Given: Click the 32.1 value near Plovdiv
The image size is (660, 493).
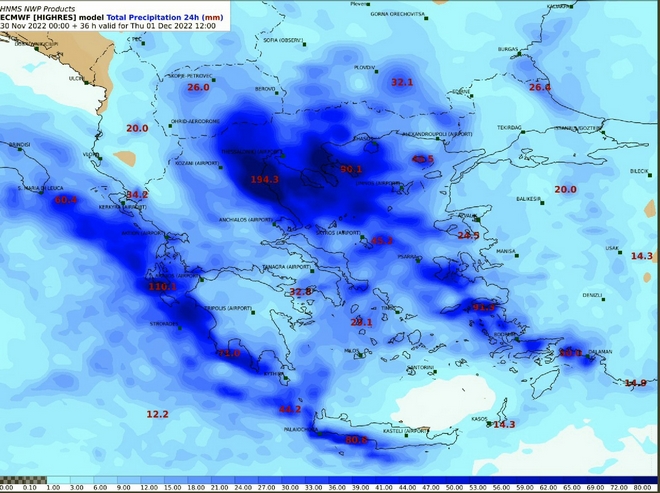Looking at the screenshot, I should click(x=402, y=82).
